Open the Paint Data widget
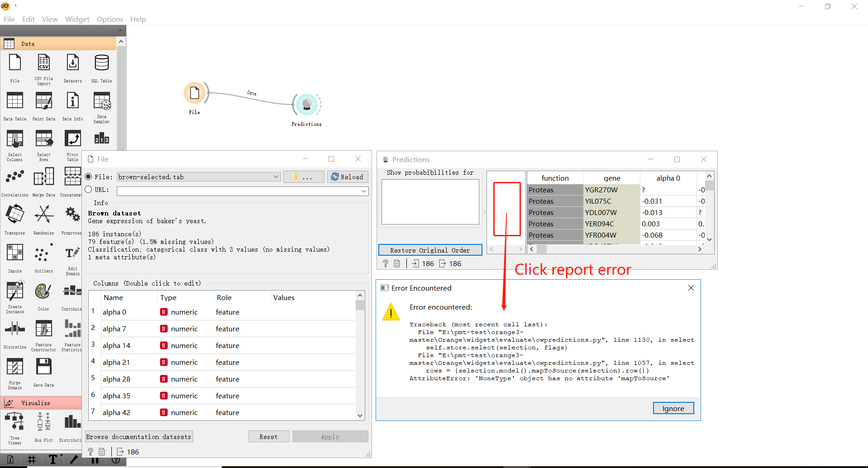The height and width of the screenshot is (468, 868). point(43,101)
